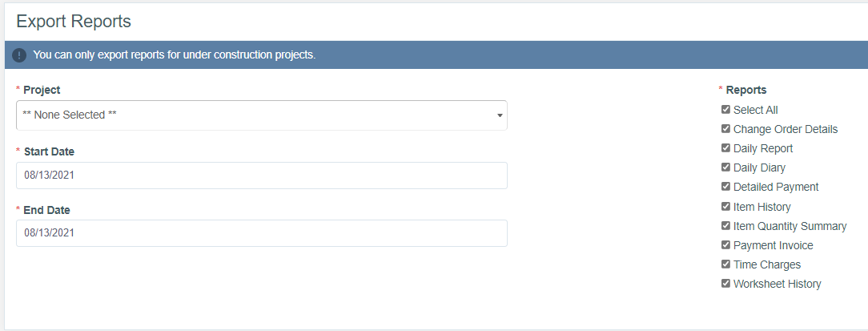Uncheck the Change Order Details checkbox

(725, 129)
